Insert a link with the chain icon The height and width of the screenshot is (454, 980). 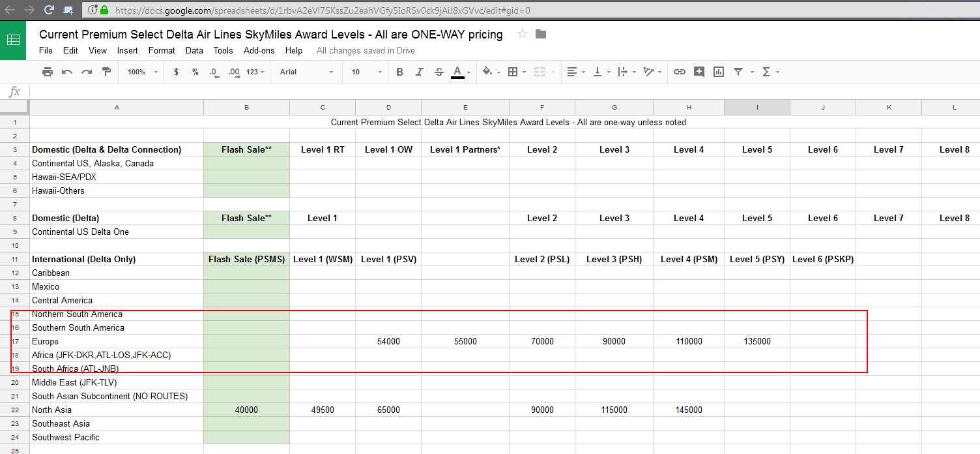679,72
